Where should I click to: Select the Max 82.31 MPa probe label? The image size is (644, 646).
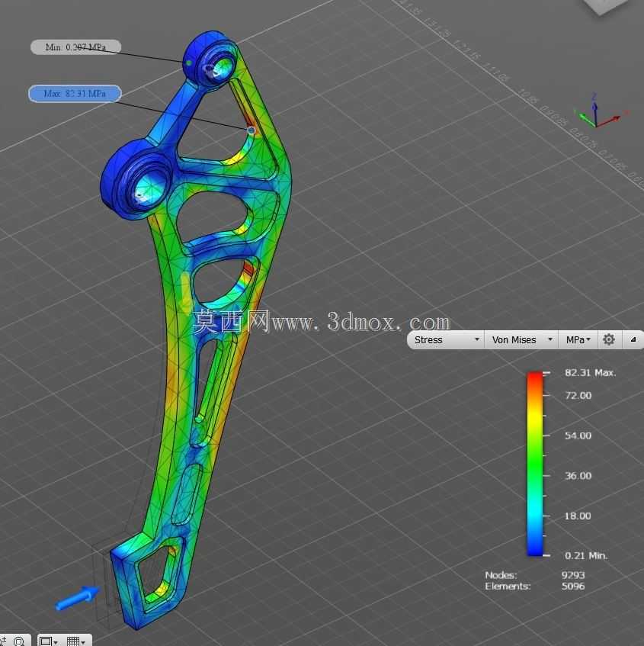(x=75, y=94)
